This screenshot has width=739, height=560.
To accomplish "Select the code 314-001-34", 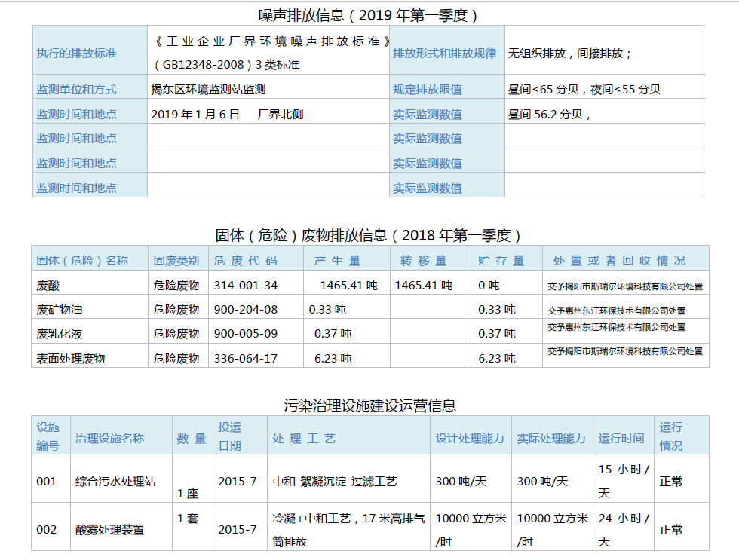I will (246, 286).
